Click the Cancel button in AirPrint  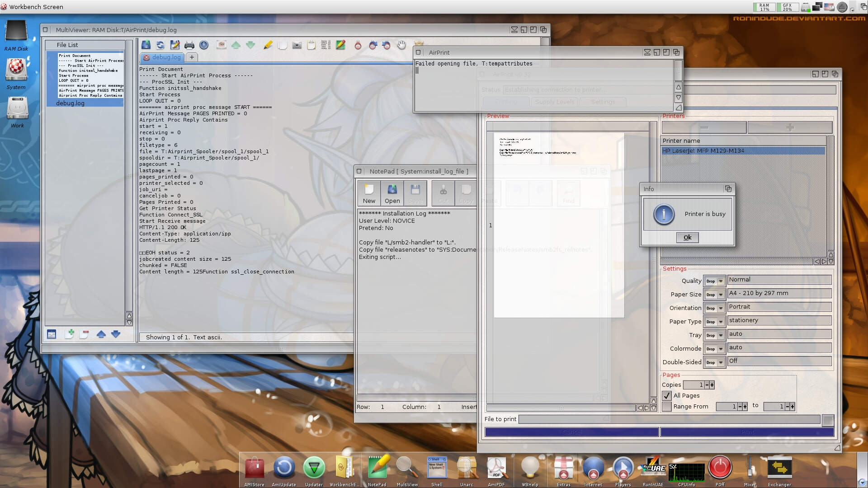click(572, 432)
